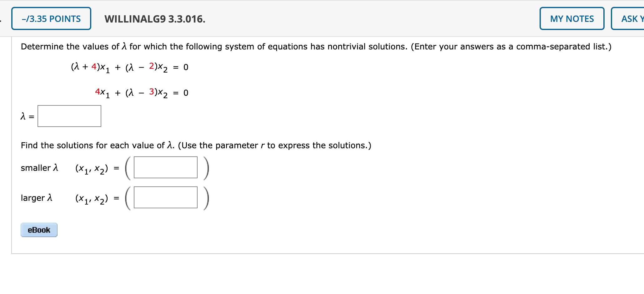644x294 pixels.
Task: Select the exercise label WILLINALG9 3.3.016
Action: (x=155, y=19)
